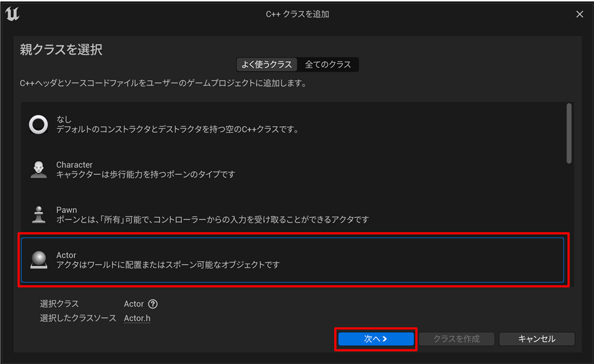Click the 親クラスを選択 heading
This screenshot has height=364, width=594.
pos(61,50)
